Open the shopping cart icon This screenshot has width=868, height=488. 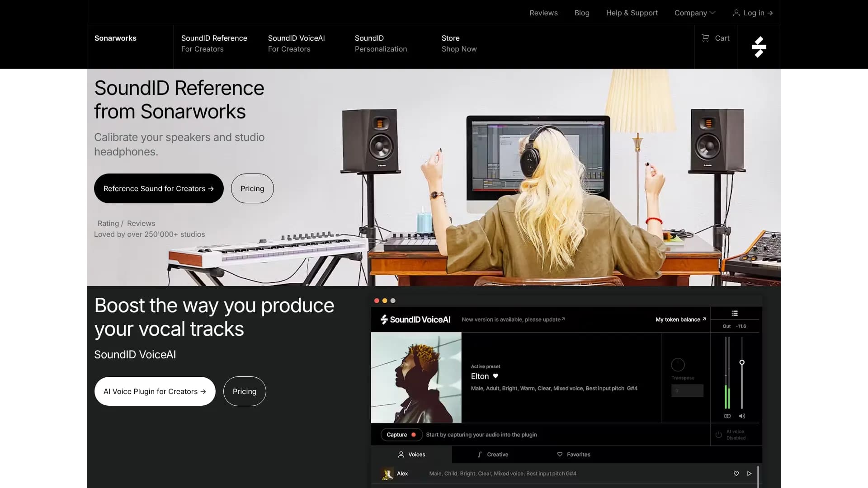[x=705, y=38]
